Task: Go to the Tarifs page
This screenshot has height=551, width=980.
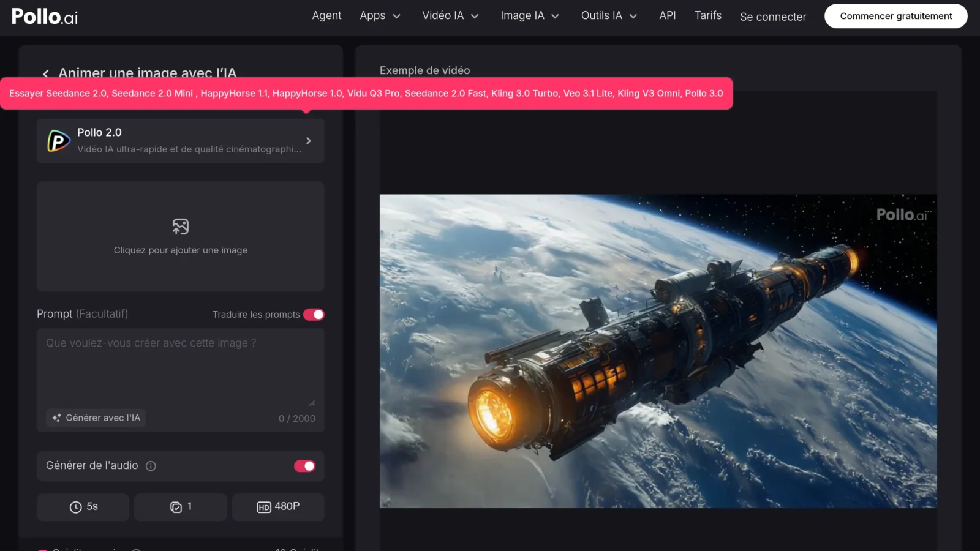Action: (x=708, y=16)
